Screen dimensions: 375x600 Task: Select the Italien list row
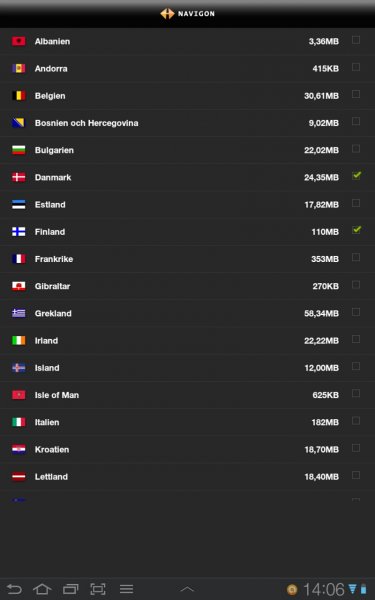coord(188,422)
